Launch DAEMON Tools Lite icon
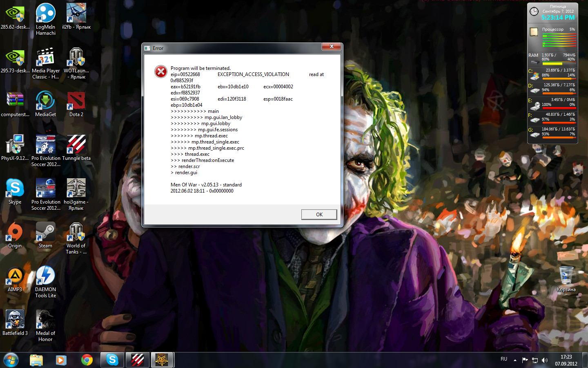 45,282
